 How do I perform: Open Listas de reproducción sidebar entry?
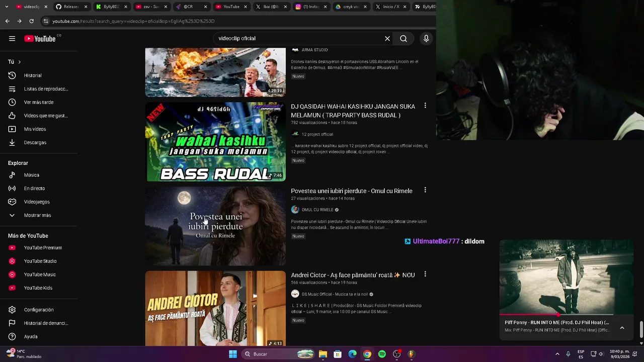[x=39, y=89]
